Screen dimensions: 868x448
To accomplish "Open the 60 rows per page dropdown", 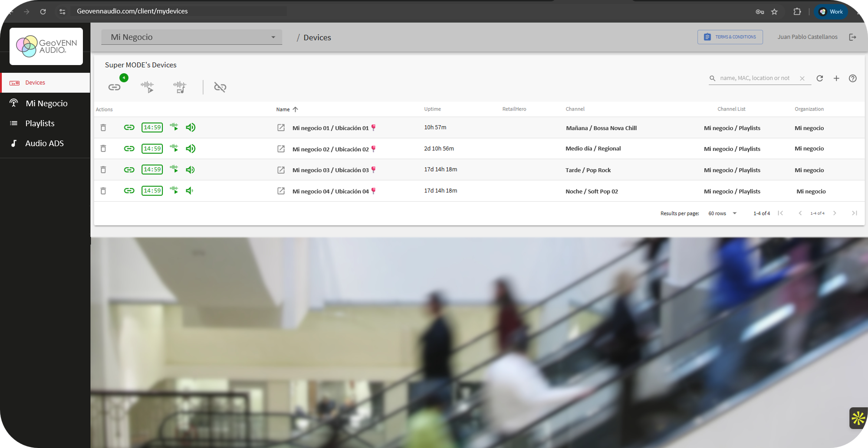I will point(722,213).
